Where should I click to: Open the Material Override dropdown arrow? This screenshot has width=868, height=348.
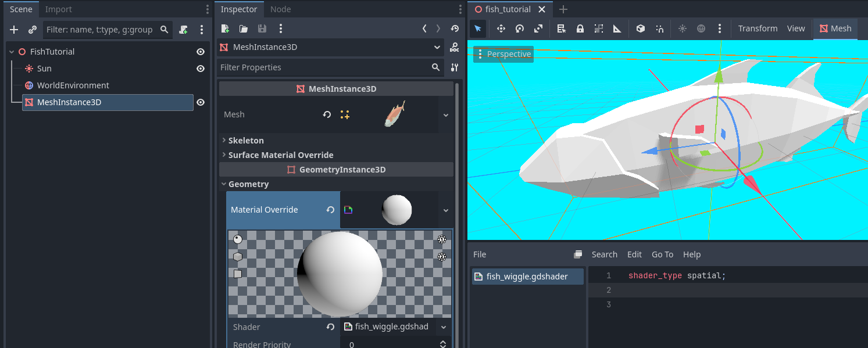pos(446,210)
